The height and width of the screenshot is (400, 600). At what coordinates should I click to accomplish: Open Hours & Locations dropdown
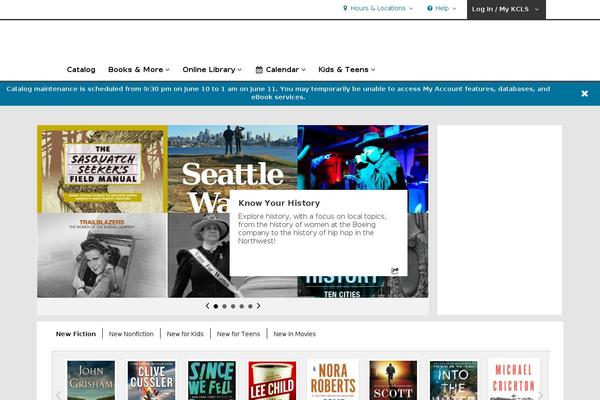378,8
